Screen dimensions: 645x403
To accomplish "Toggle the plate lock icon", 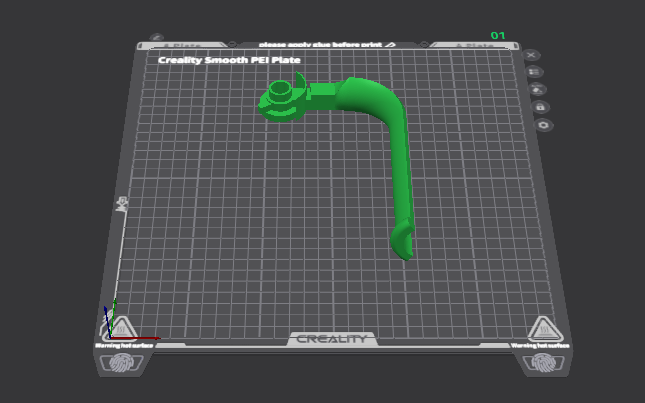I will pyautogui.click(x=541, y=107).
